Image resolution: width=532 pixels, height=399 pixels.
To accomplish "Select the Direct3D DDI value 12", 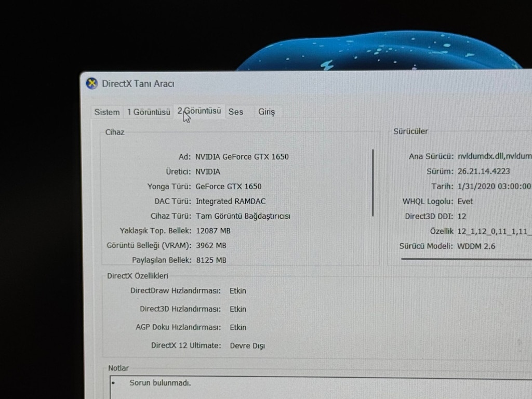I will 462,217.
